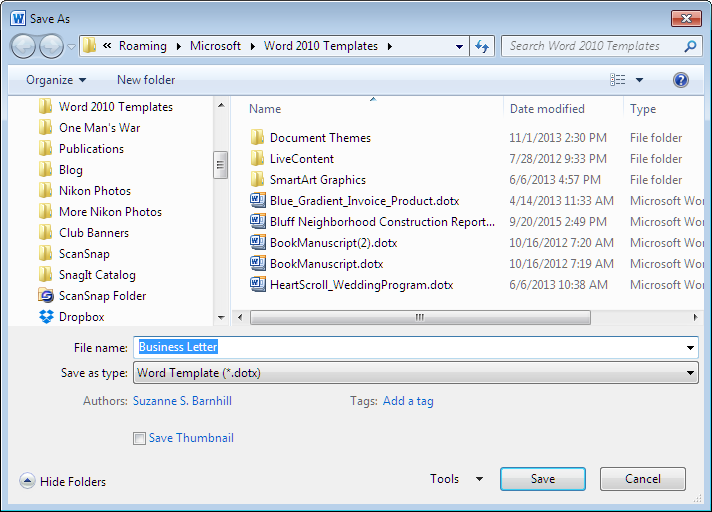Image resolution: width=712 pixels, height=512 pixels.
Task: Open the Change your view icon
Action: point(619,80)
